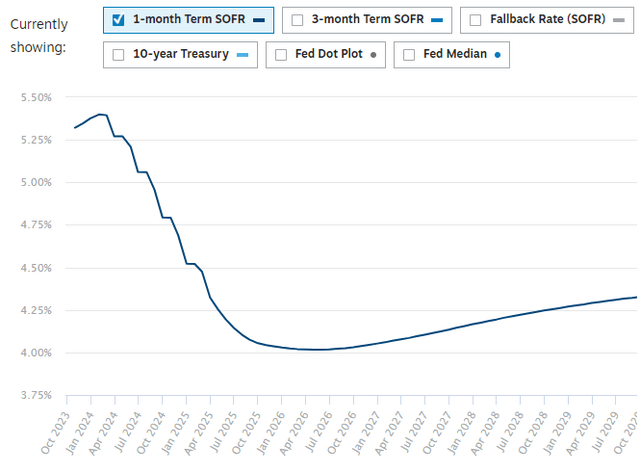Click the blue Fed Median dot marker
640x472 pixels.
click(497, 55)
